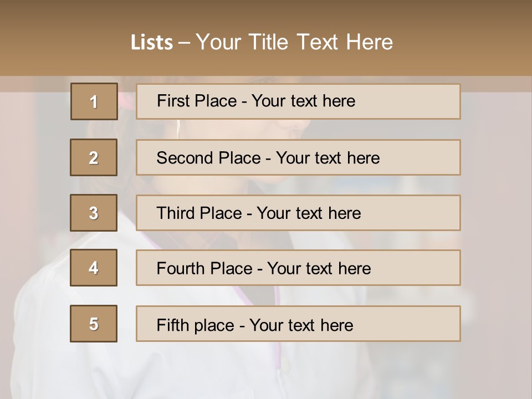Click the slide title text

[262, 42]
